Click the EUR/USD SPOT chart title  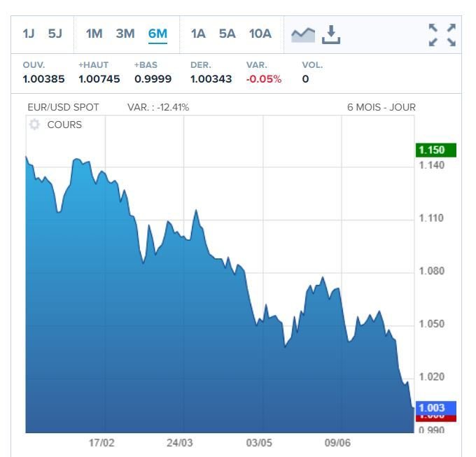coord(63,107)
